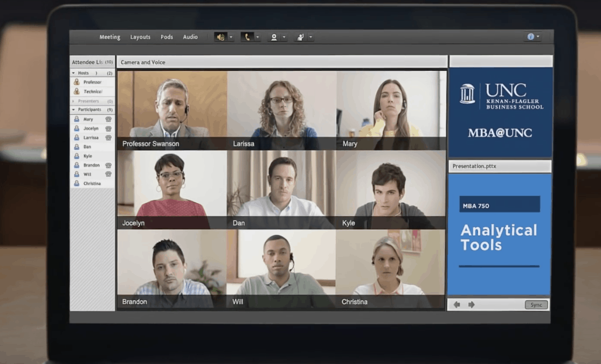
Task: Open the raise hand status dropdown arrow
Action: pyautogui.click(x=311, y=37)
